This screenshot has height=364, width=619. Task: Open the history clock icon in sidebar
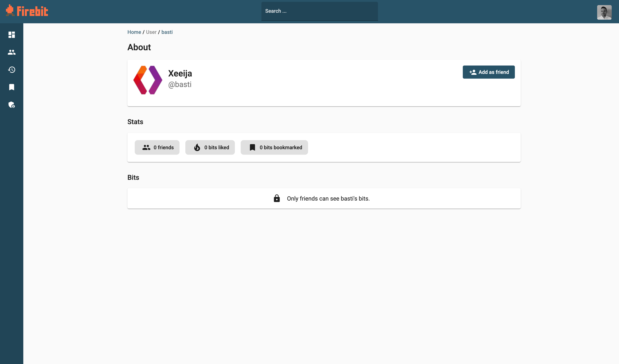[x=11, y=70]
